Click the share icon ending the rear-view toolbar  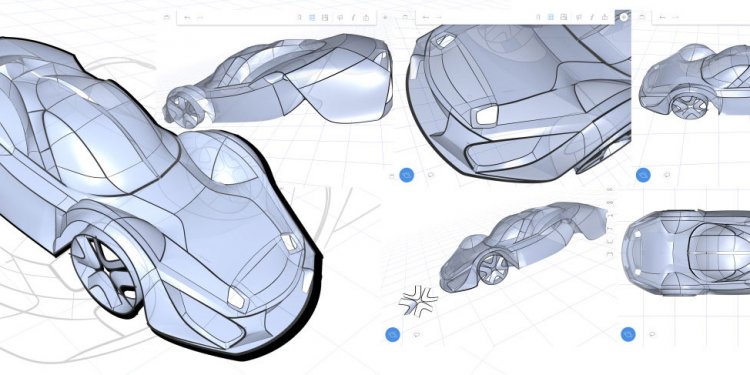[x=366, y=18]
